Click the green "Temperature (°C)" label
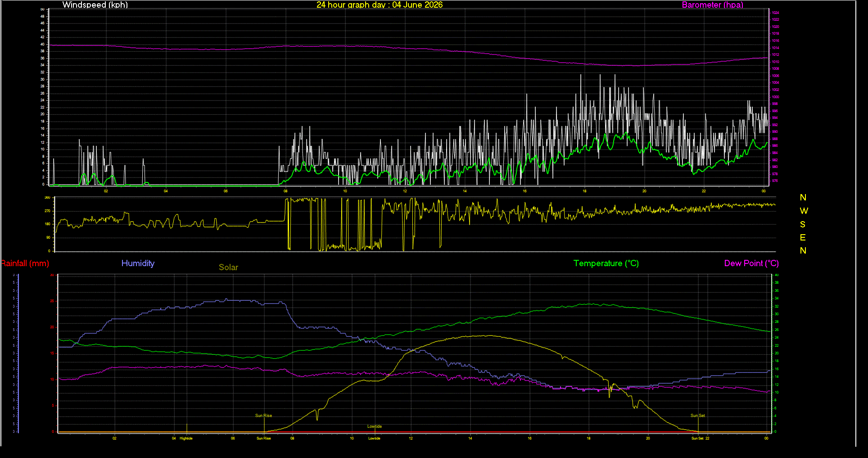 coord(606,263)
